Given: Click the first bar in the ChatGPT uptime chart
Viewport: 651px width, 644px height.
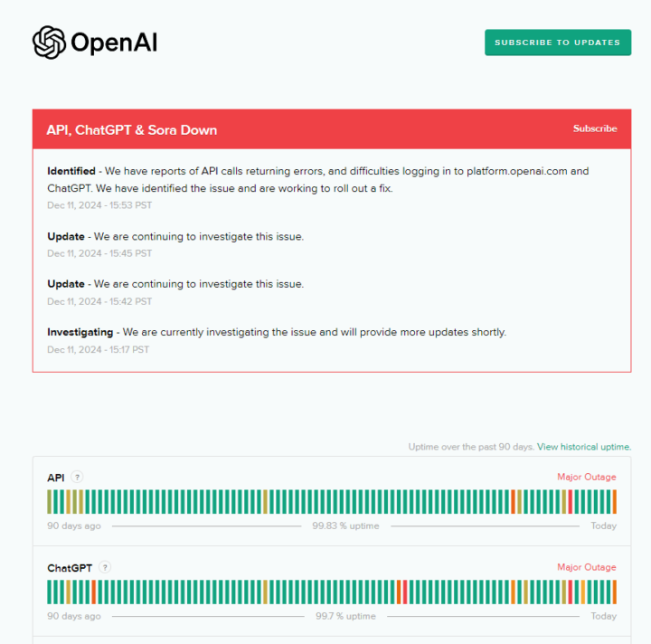Looking at the screenshot, I should click(x=50, y=592).
